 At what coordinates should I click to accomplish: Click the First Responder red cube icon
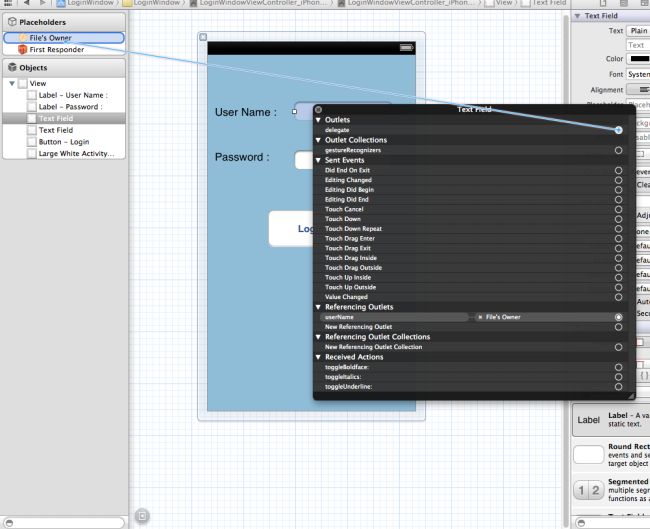22,50
